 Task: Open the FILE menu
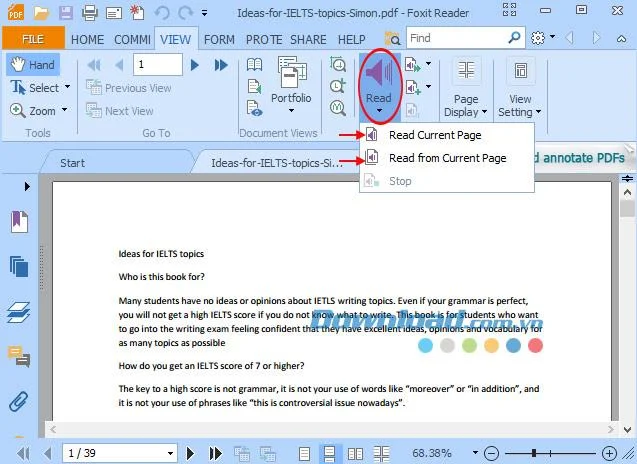pos(33,39)
